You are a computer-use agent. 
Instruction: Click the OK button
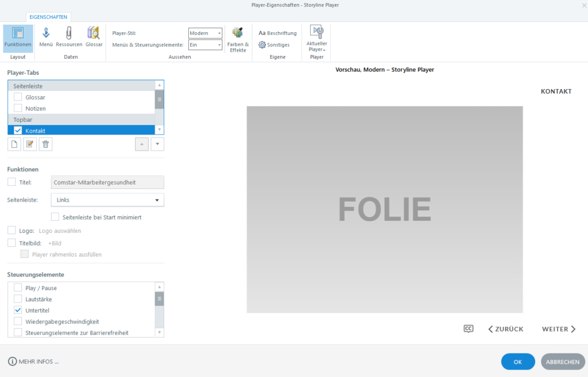[x=517, y=361]
